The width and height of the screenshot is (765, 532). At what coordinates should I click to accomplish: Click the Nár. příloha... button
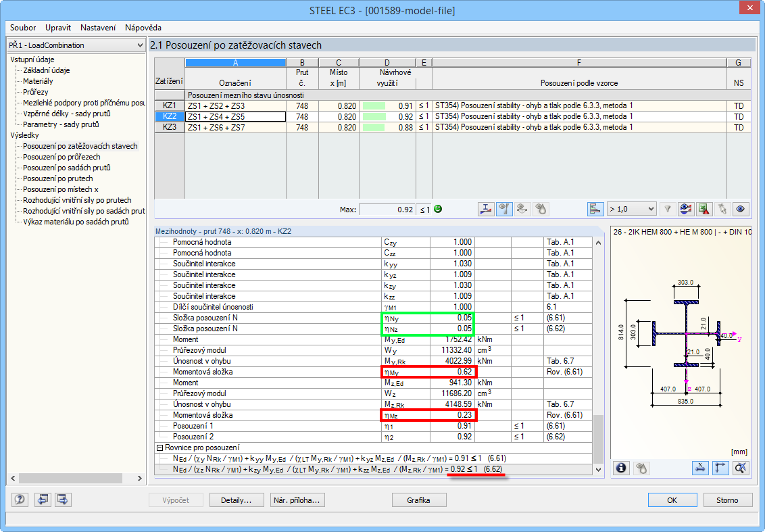pos(297,500)
